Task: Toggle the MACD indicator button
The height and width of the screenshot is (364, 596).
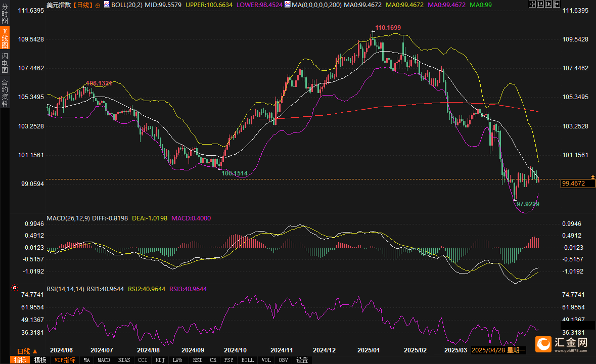Action: tap(104, 360)
